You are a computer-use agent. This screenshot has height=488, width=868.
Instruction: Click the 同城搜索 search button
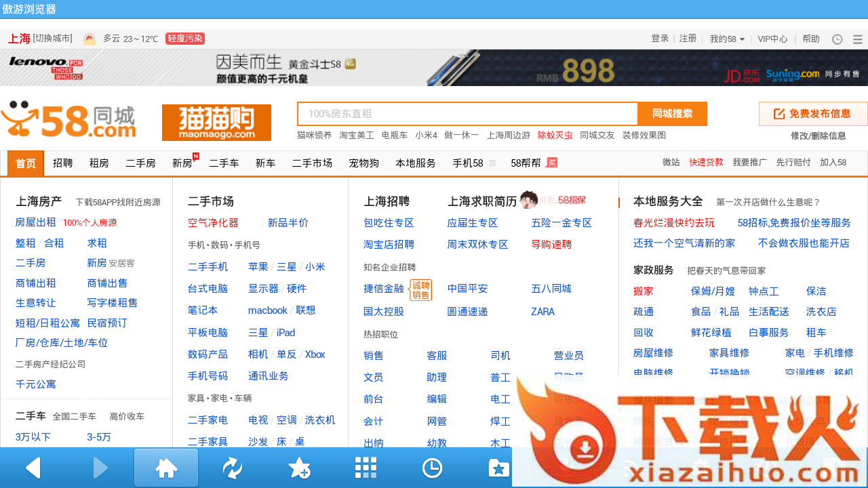coord(673,114)
